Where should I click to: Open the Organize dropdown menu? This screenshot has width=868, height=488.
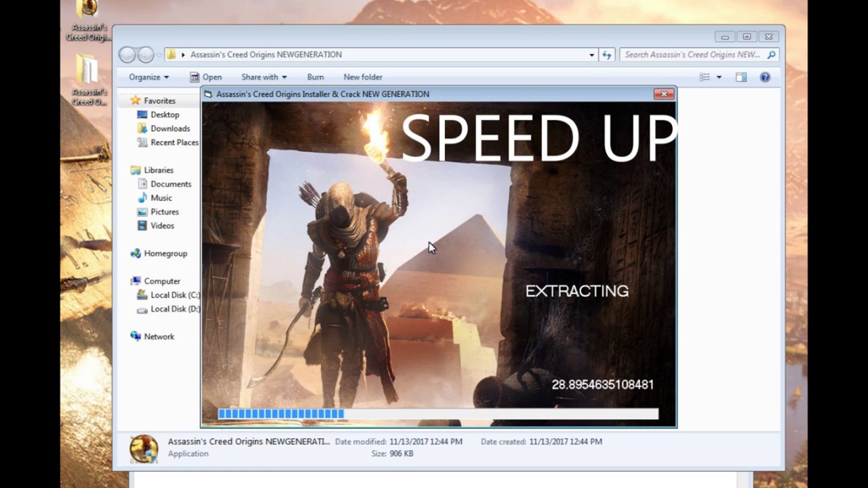(149, 77)
